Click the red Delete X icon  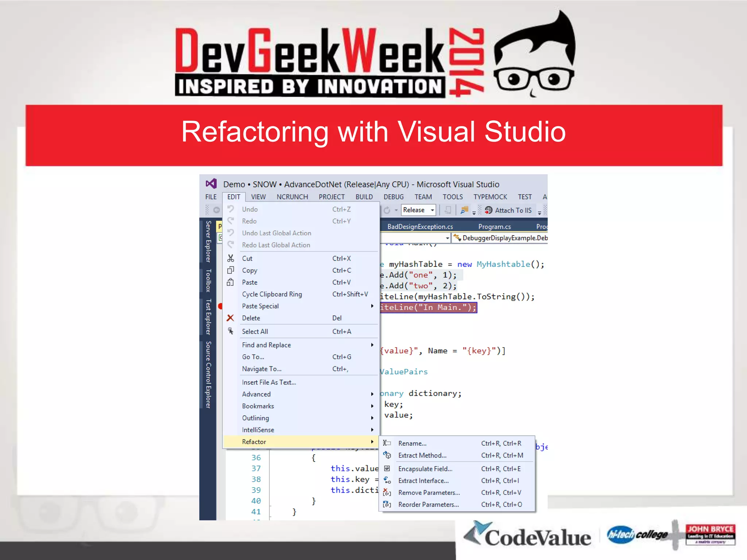[x=230, y=318]
